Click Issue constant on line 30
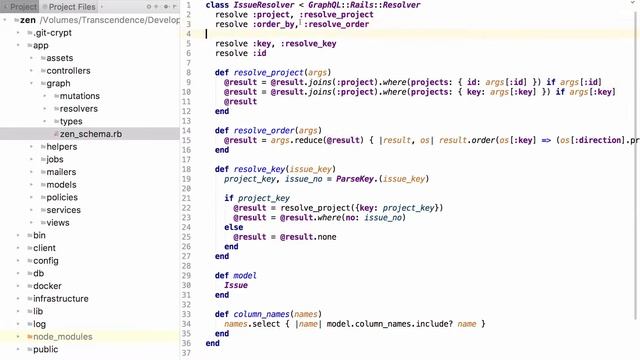 coord(236,285)
